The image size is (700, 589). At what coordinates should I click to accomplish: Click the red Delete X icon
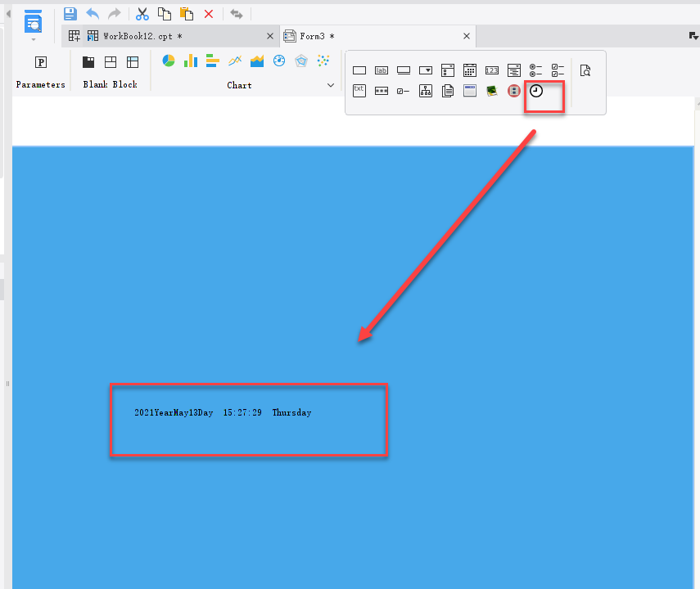(x=209, y=13)
